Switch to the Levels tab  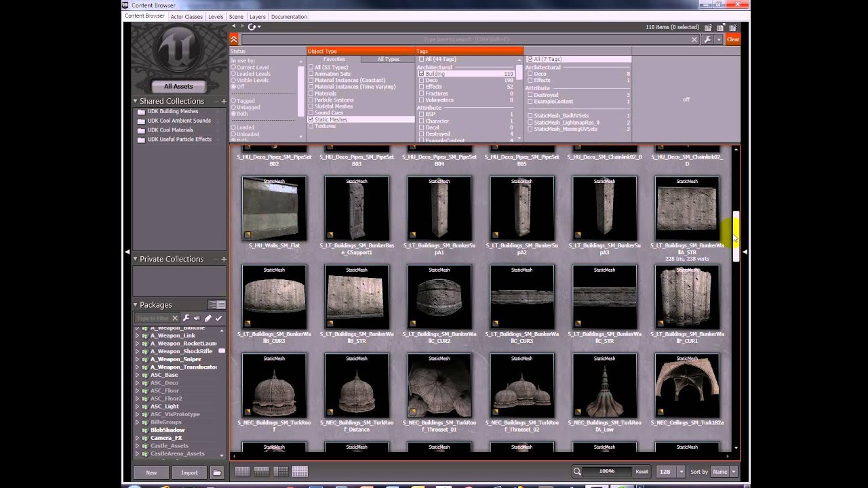click(216, 16)
